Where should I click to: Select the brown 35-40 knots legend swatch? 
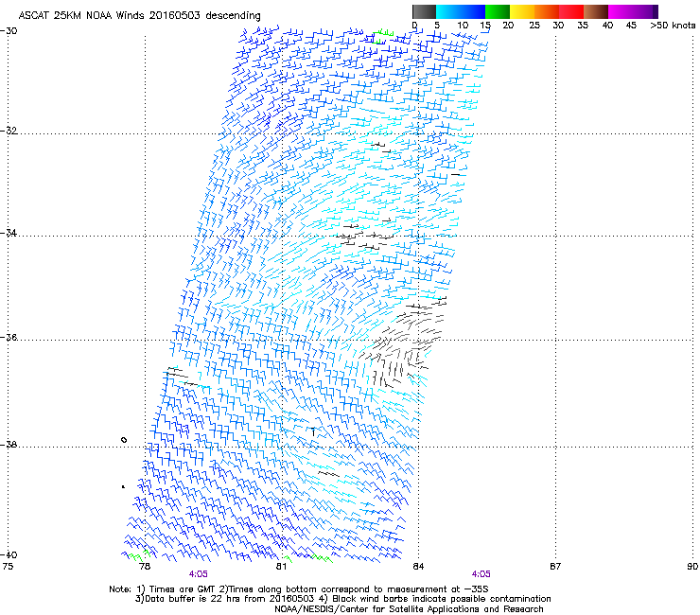coord(596,11)
